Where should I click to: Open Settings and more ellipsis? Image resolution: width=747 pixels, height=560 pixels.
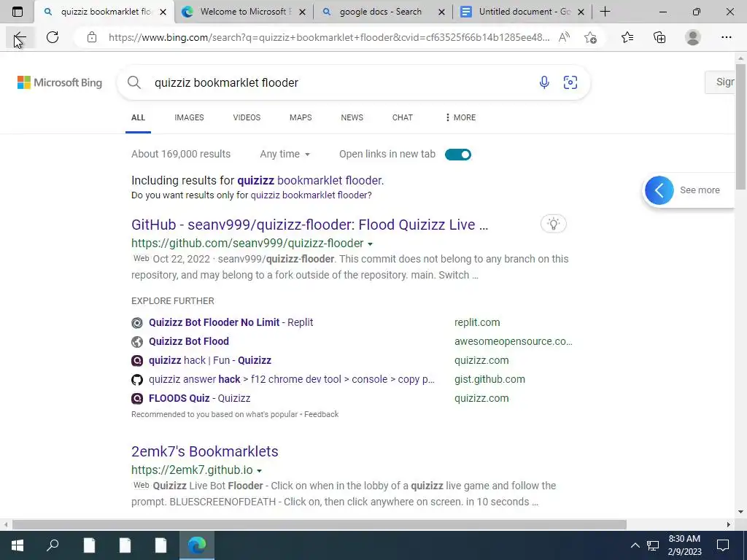click(x=726, y=37)
